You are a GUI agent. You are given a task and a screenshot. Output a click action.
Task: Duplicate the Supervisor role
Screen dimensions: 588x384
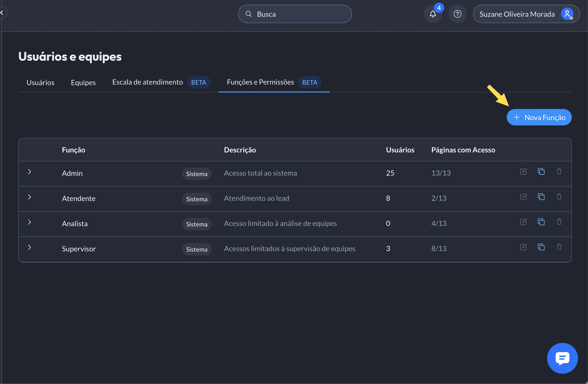(541, 247)
